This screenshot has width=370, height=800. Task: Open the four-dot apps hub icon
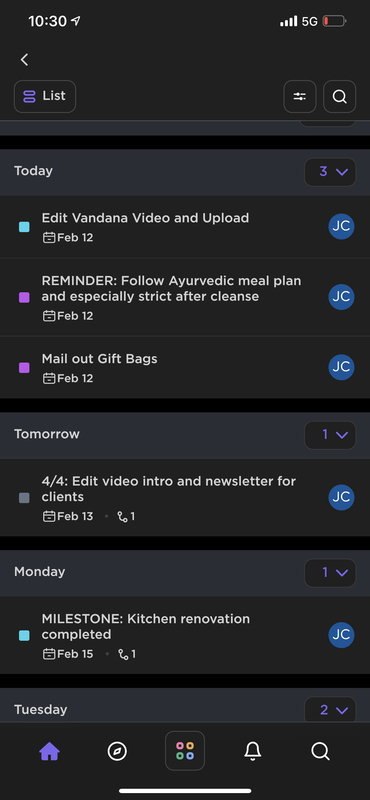coord(185,751)
